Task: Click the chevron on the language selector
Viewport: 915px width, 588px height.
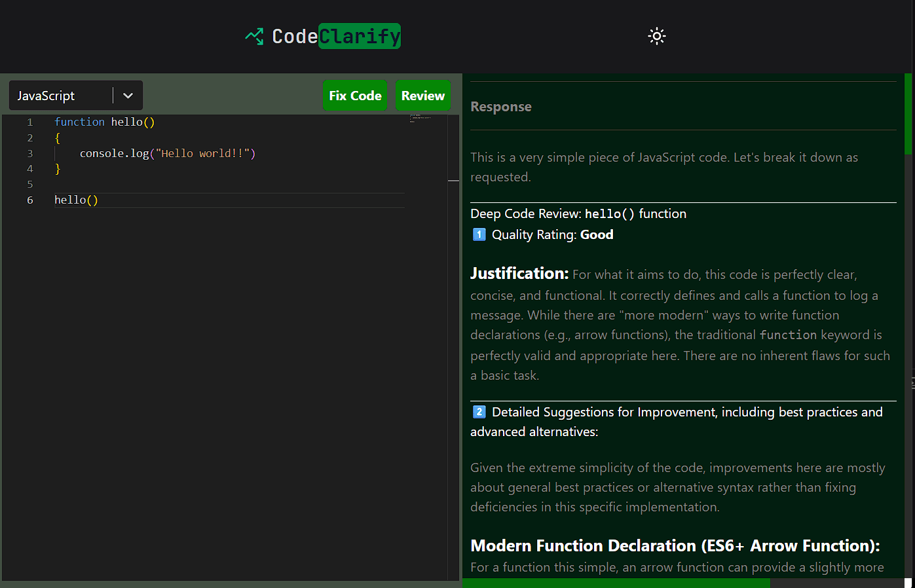Action: coord(128,95)
